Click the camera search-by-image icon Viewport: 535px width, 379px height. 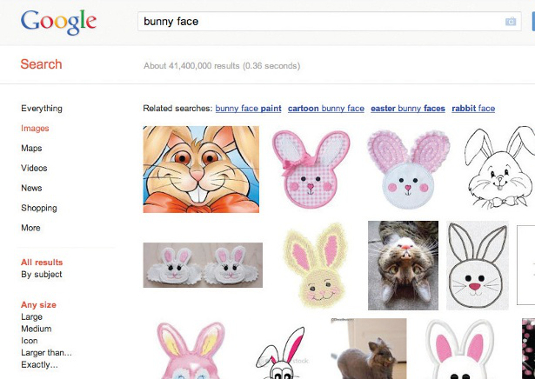510,21
